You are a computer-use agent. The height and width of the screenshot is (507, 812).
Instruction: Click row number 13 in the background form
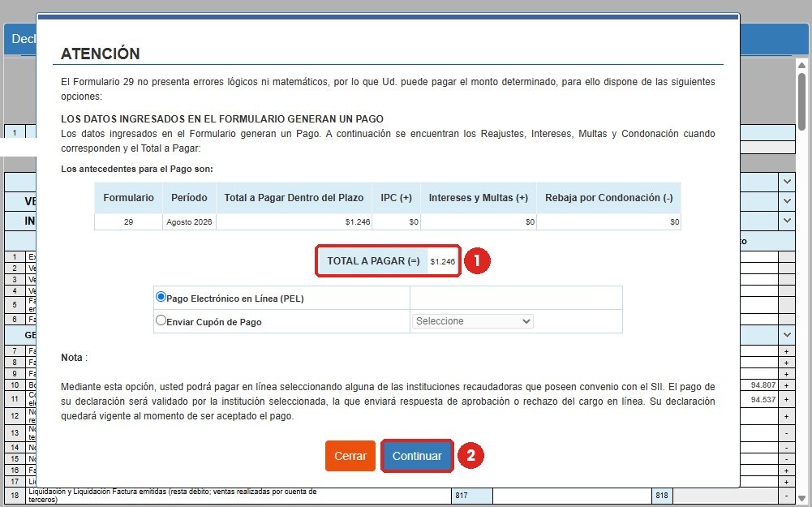15,433
